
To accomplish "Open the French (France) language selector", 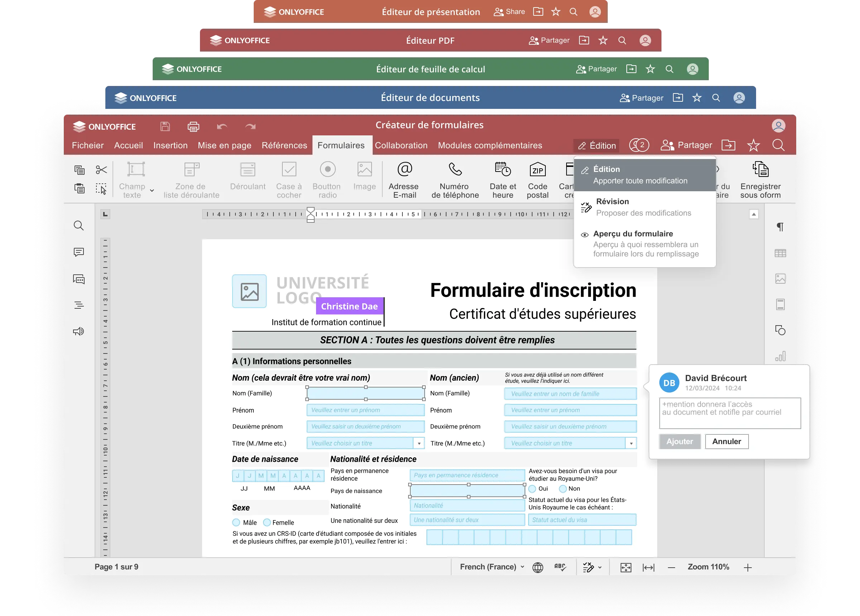I will point(492,567).
